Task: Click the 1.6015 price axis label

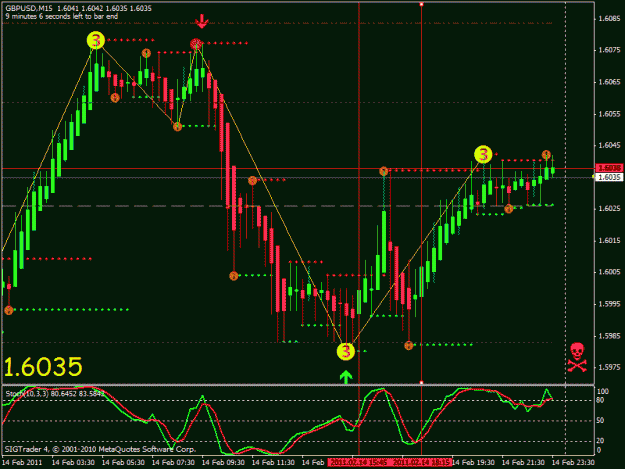Action: (609, 240)
